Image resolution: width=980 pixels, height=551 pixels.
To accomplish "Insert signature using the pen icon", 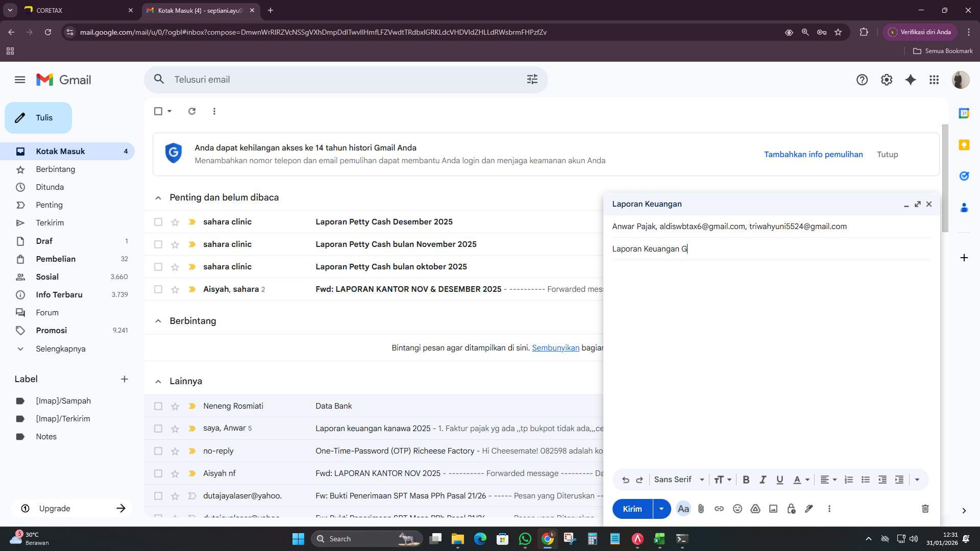I will (809, 509).
